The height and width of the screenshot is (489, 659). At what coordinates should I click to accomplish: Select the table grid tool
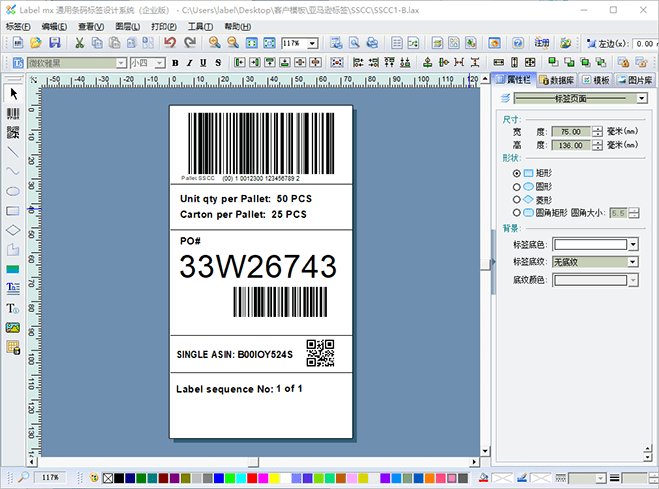(13, 347)
